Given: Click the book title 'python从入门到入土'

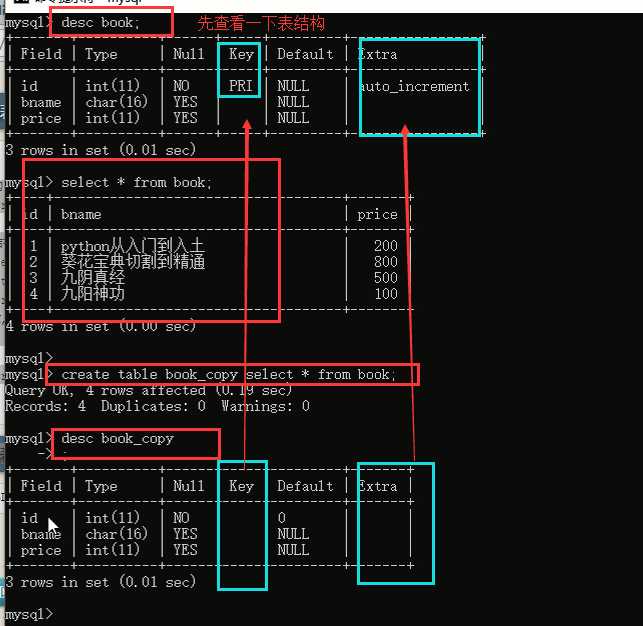Looking at the screenshot, I should (x=132, y=246).
